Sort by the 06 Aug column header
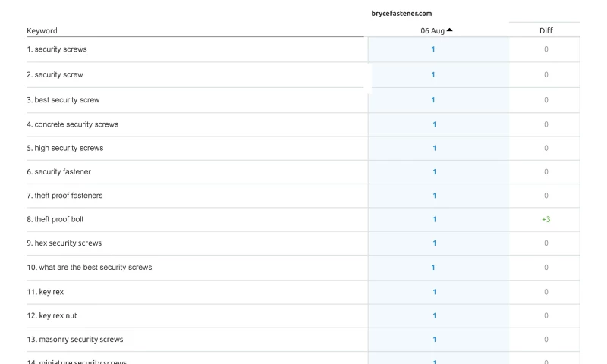 pyautogui.click(x=432, y=31)
